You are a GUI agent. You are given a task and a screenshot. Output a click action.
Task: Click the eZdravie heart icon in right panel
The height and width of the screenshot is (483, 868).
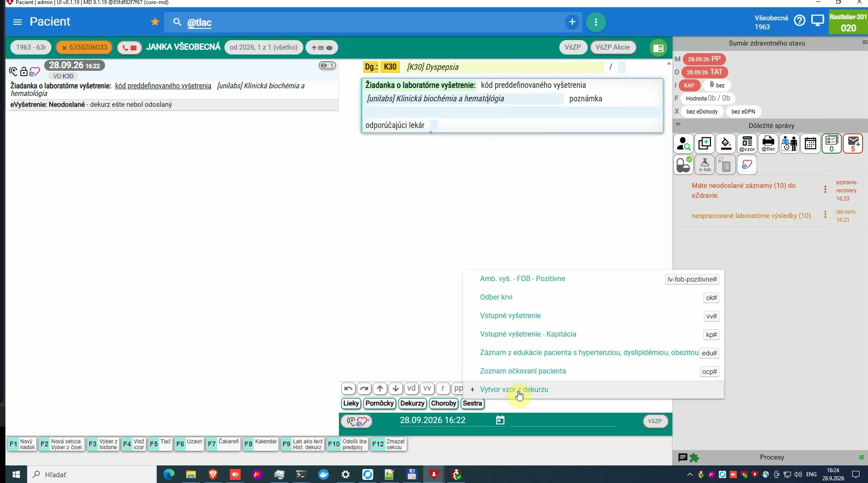coord(747,165)
